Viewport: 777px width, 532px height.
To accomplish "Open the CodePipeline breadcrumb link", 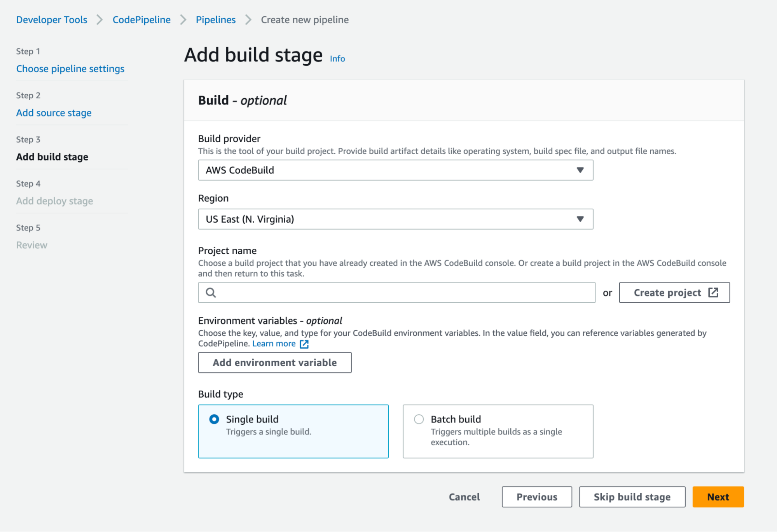I will 141,19.
